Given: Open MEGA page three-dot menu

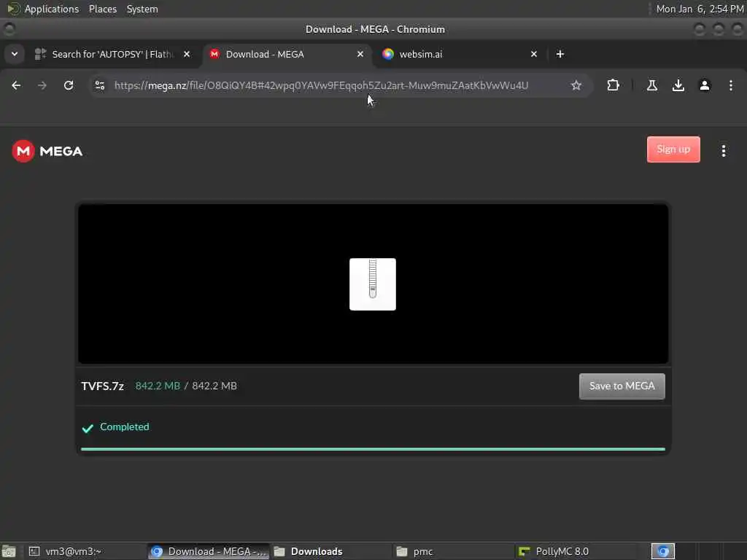Looking at the screenshot, I should [x=724, y=150].
